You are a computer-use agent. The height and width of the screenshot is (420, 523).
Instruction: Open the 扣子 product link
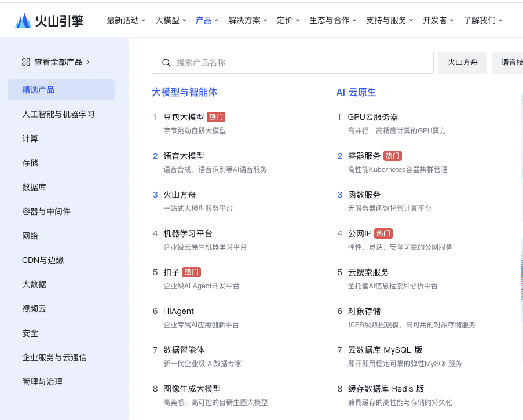coord(171,272)
